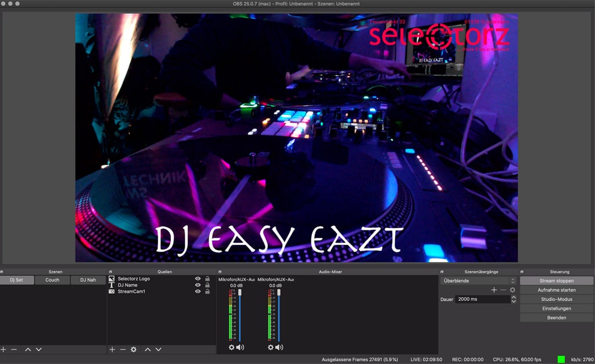Increase Dauer with stepper up arrow
This screenshot has height=364, width=595.
point(513,297)
